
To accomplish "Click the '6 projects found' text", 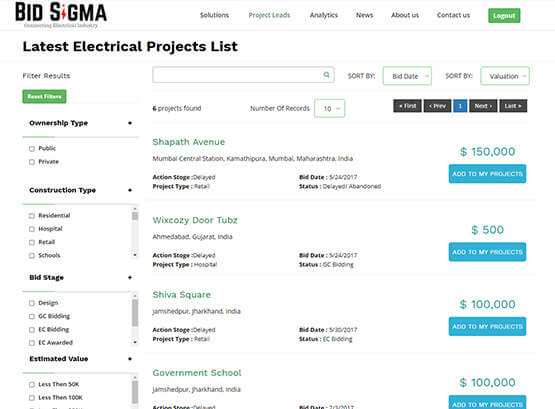I will (177, 108).
